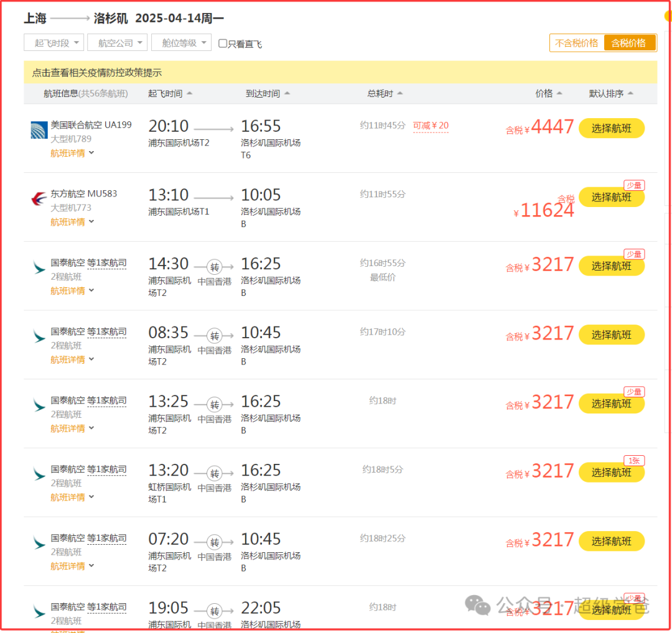Image resolution: width=672 pixels, height=633 pixels.
Task: Tick the 只看直飞 checkbox
Action: click(223, 44)
